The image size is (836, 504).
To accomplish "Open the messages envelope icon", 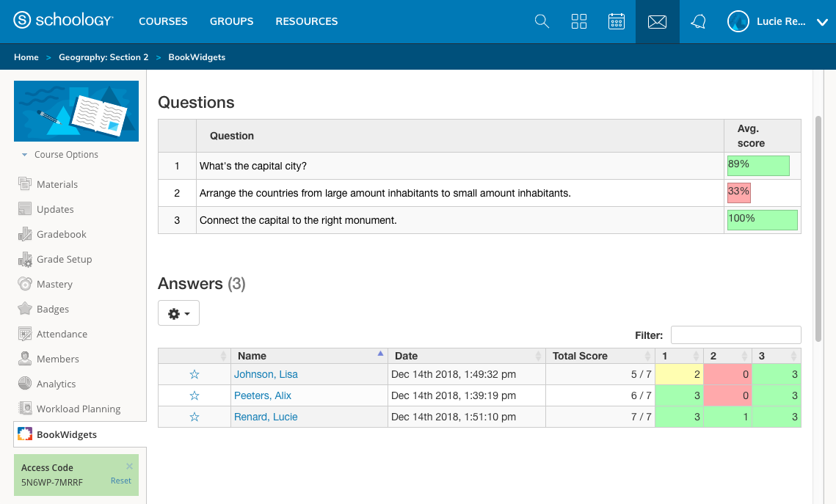I will pyautogui.click(x=657, y=22).
